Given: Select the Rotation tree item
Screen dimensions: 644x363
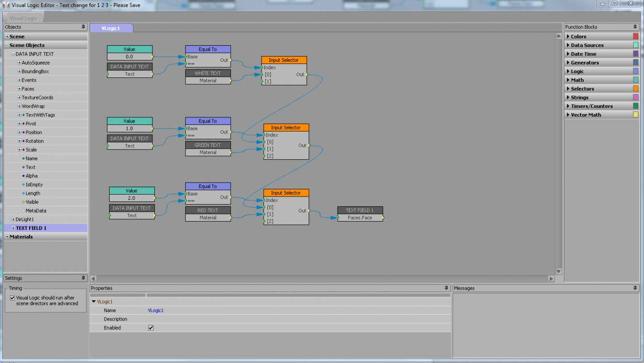Looking at the screenshot, I should (35, 141).
